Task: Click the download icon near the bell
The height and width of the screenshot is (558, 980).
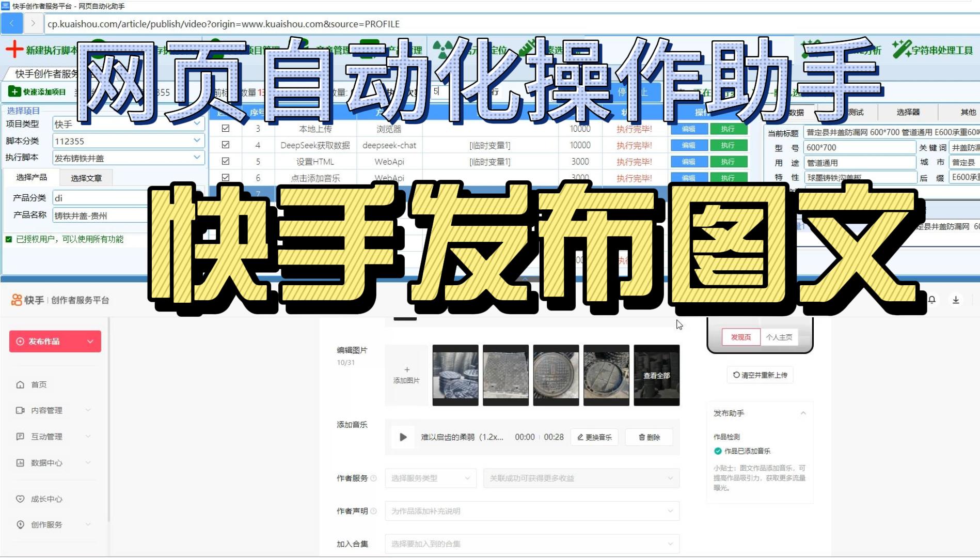Action: coord(956,300)
